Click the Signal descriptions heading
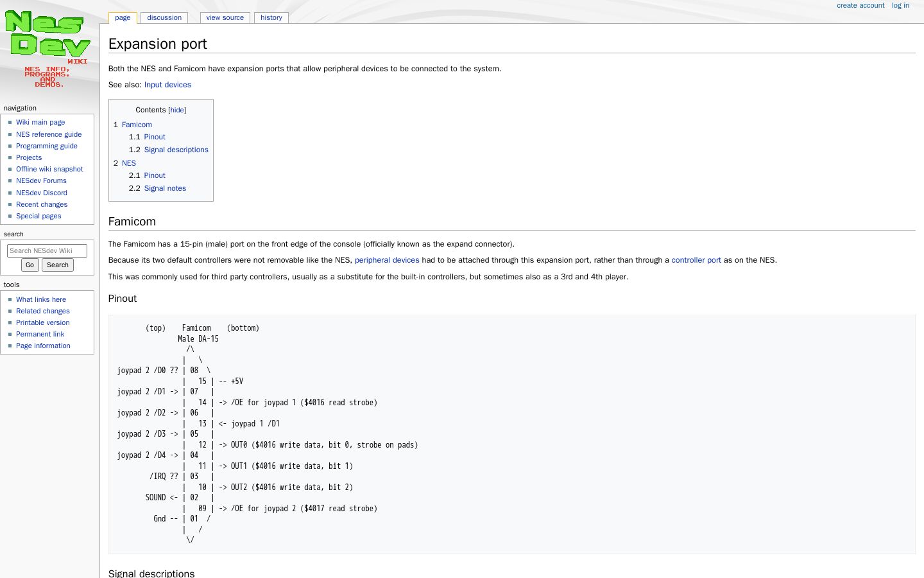 151,573
